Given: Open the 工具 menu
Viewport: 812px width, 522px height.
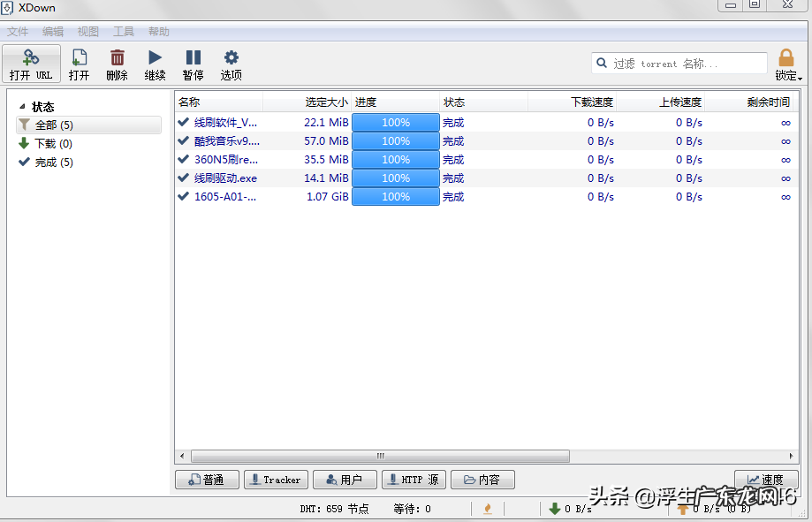Looking at the screenshot, I should click(x=123, y=32).
